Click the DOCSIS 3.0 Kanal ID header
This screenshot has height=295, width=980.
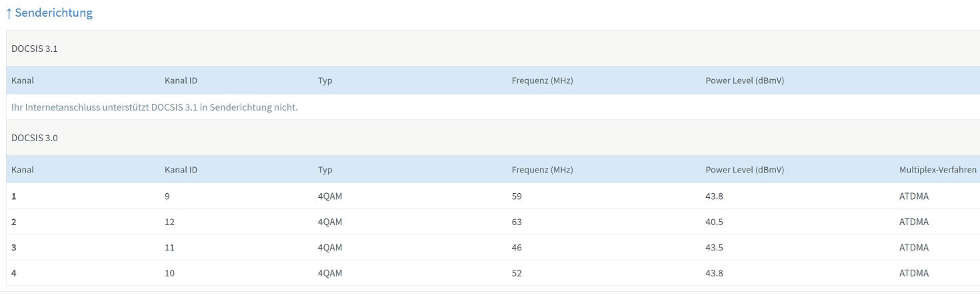[181, 170]
